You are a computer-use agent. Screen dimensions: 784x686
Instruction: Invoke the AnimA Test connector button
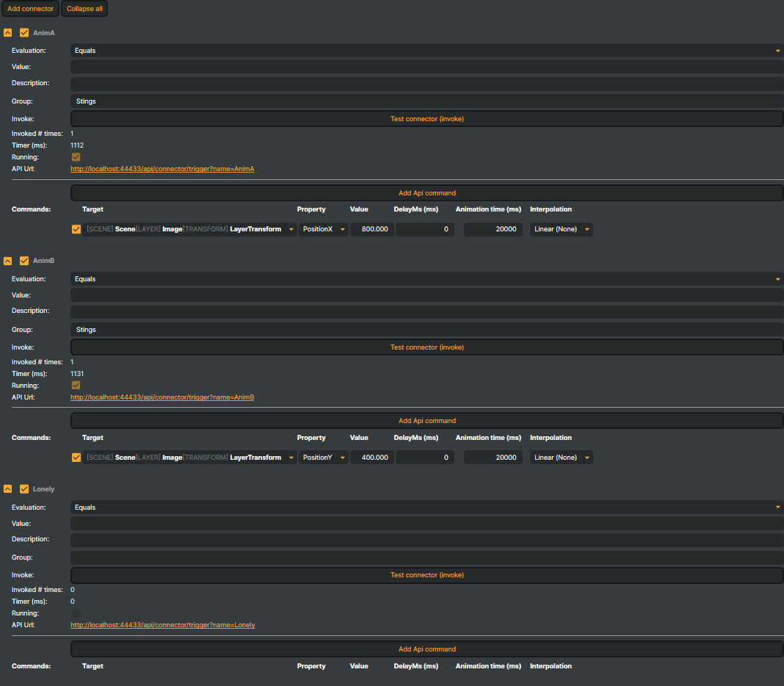(x=427, y=118)
